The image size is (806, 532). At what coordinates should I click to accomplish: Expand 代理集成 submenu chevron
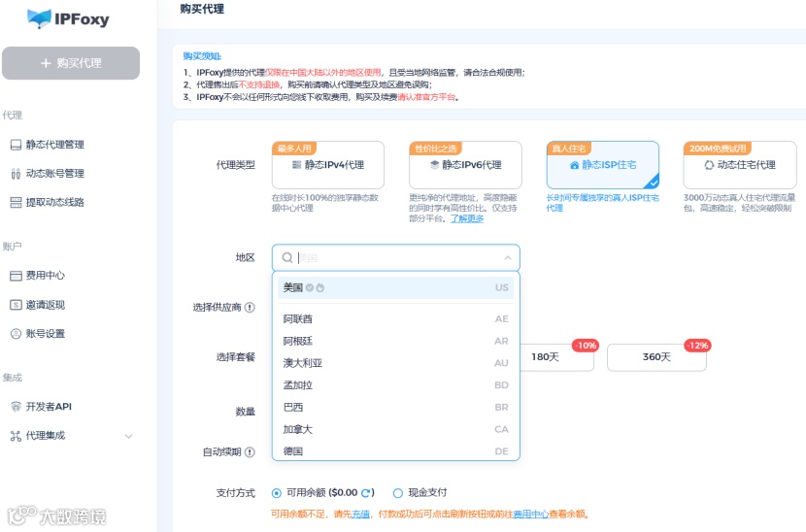click(128, 437)
